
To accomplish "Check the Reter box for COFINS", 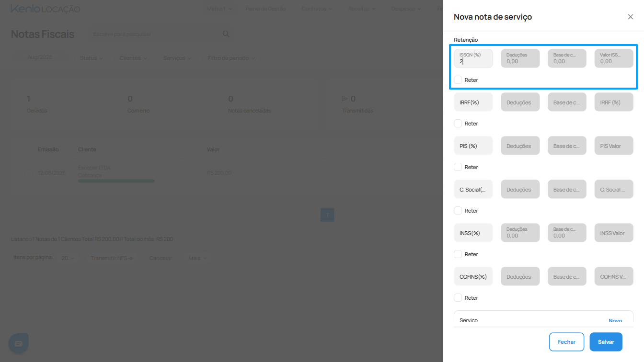I will point(458,298).
